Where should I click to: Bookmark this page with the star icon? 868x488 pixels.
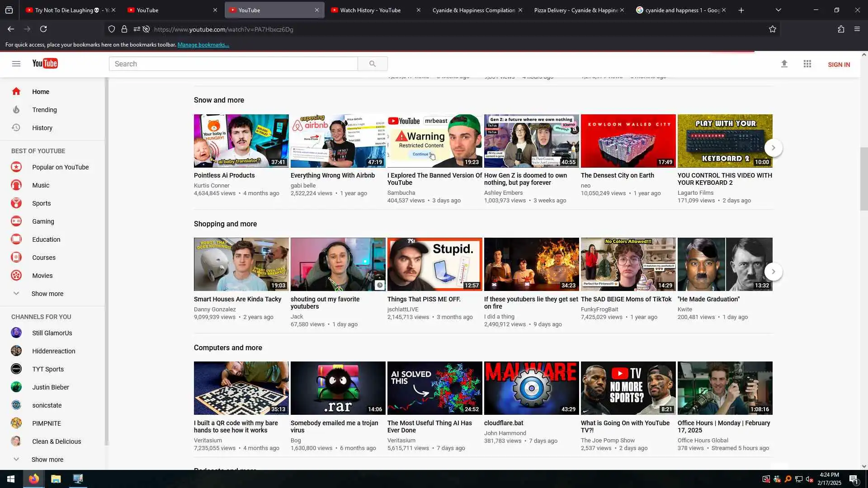(773, 29)
